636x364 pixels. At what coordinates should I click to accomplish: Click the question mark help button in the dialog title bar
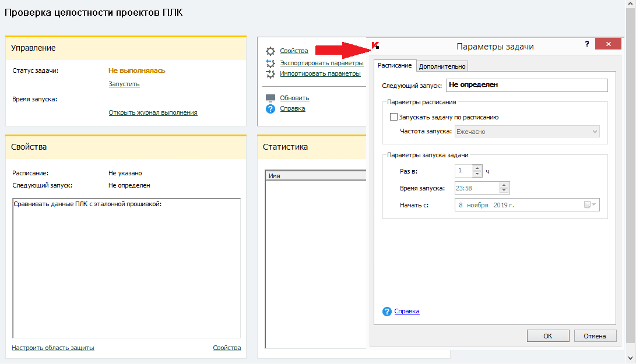[587, 44]
